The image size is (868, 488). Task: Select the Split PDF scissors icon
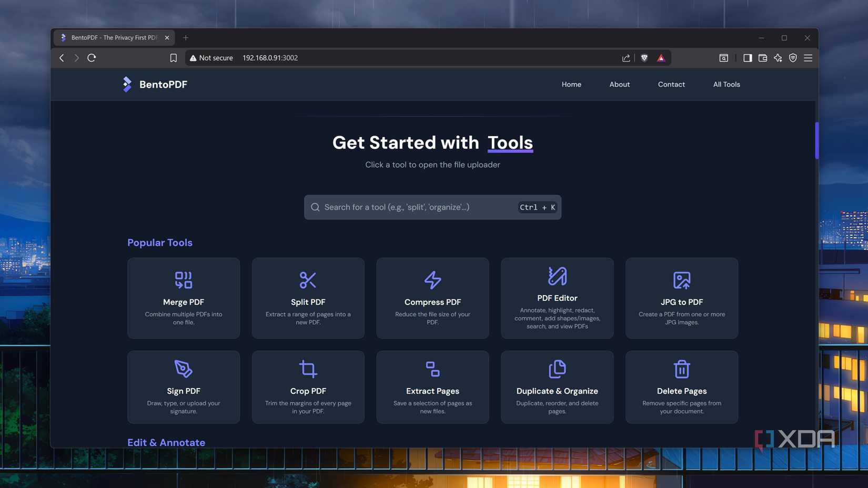[308, 280]
